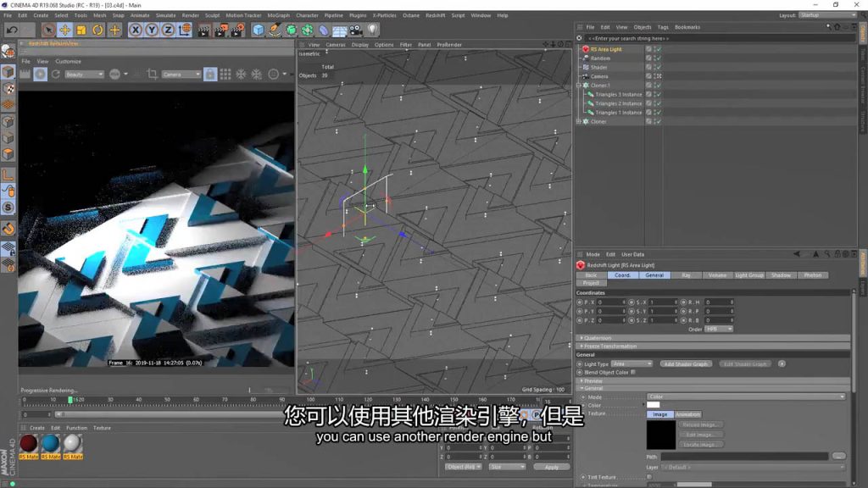The height and width of the screenshot is (488, 868).
Task: Toggle the camera lock in RenderView
Action: pyautogui.click(x=210, y=75)
